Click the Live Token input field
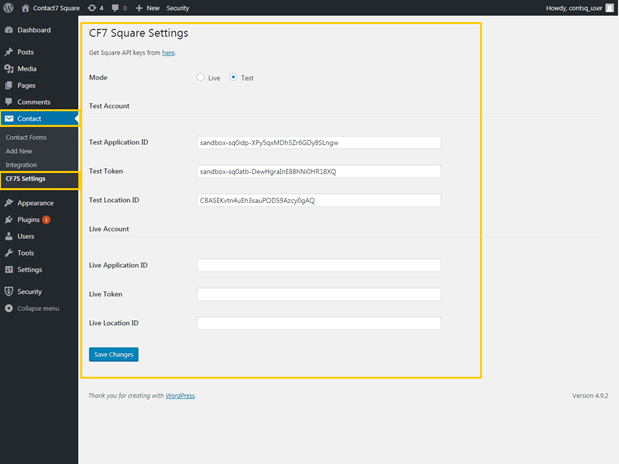Viewport: 619px width, 464px height. pyautogui.click(x=319, y=294)
